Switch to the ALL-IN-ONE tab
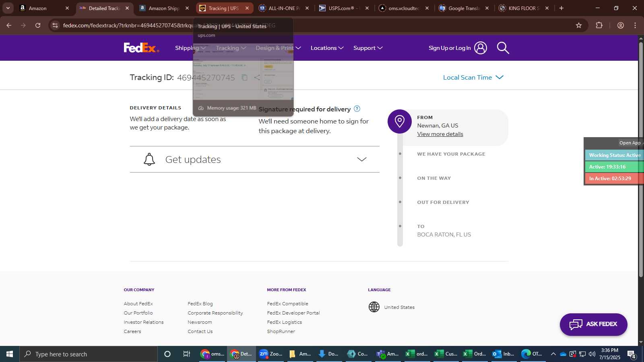644x362 pixels. point(284,8)
